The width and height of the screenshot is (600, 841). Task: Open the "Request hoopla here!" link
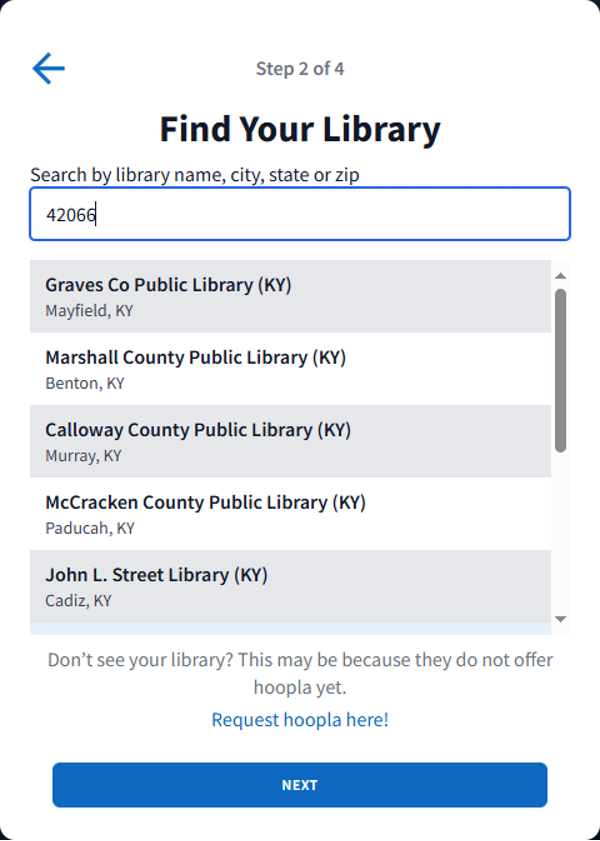pos(300,719)
